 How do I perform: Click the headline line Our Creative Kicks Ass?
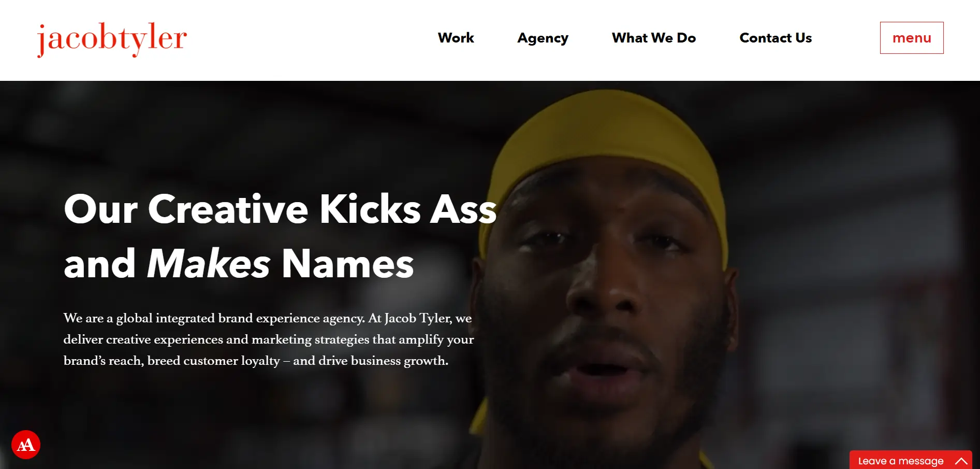click(280, 209)
